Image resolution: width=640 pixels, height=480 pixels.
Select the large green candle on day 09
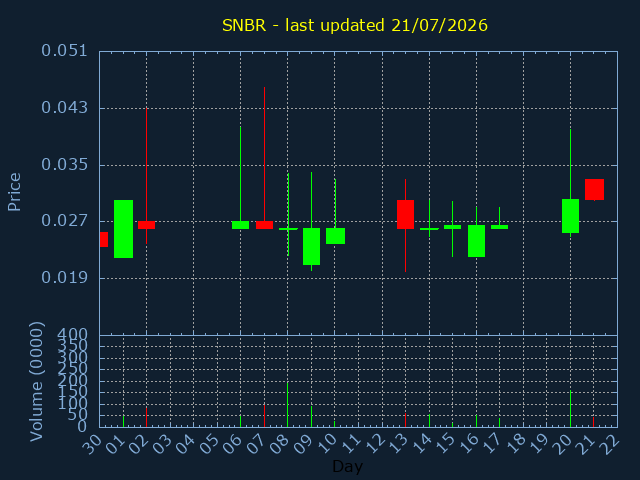(311, 247)
